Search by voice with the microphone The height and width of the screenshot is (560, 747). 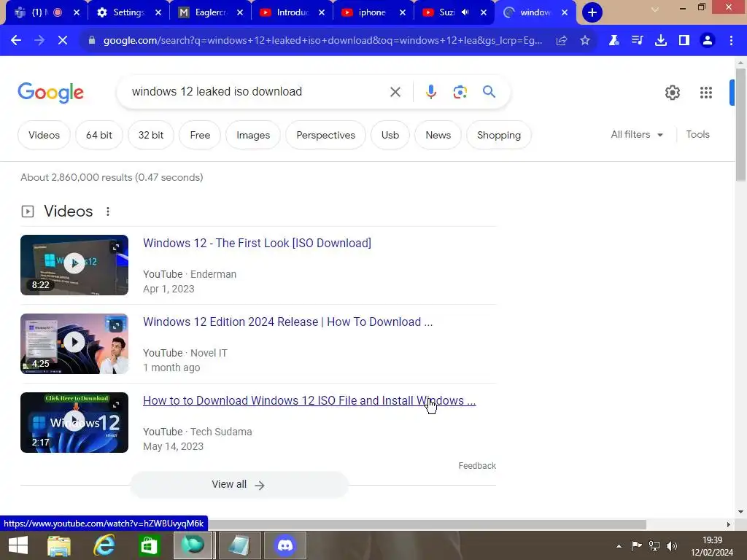pos(430,91)
